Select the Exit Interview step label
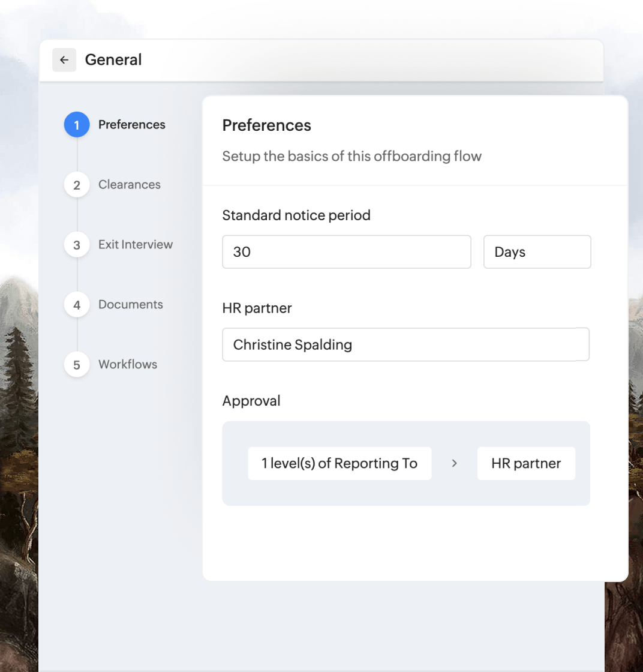The height and width of the screenshot is (672, 643). [135, 244]
